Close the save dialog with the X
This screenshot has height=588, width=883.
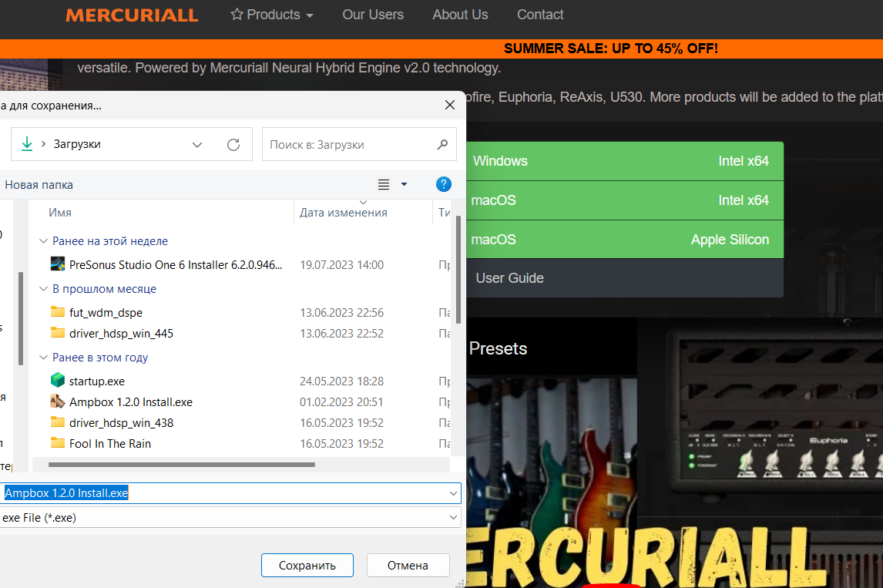(x=450, y=106)
